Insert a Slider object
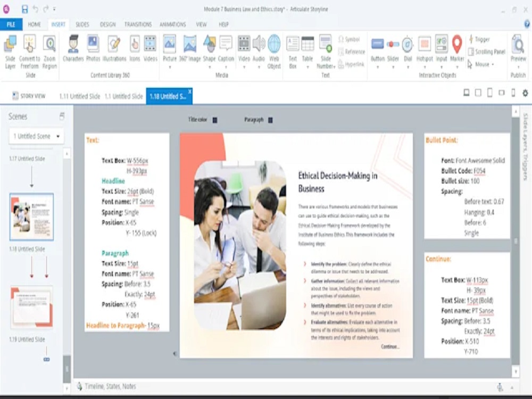532x399 pixels. (393, 48)
